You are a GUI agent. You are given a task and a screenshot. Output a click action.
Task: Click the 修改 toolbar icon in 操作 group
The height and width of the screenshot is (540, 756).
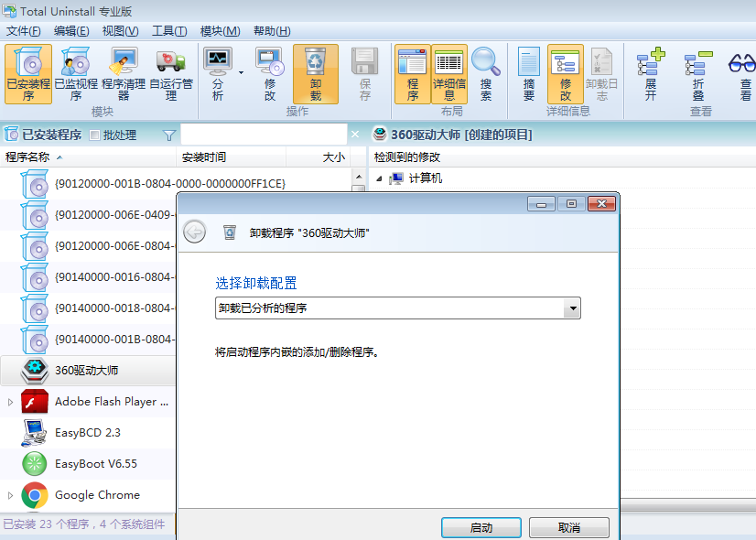270,73
